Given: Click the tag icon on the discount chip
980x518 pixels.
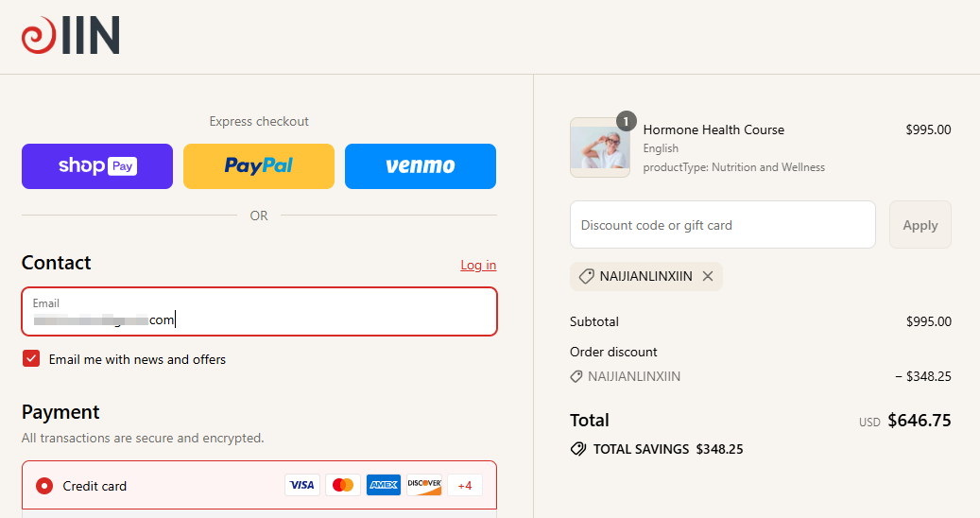Looking at the screenshot, I should 587,276.
